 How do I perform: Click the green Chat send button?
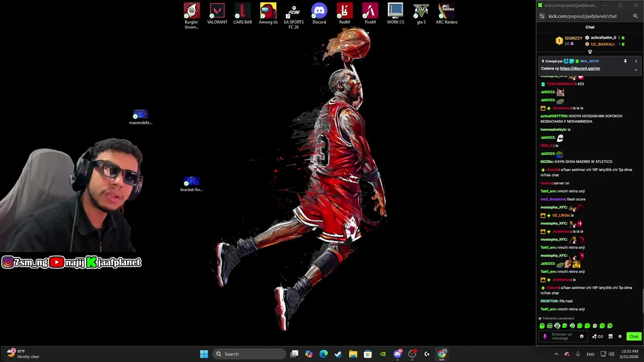(x=633, y=336)
